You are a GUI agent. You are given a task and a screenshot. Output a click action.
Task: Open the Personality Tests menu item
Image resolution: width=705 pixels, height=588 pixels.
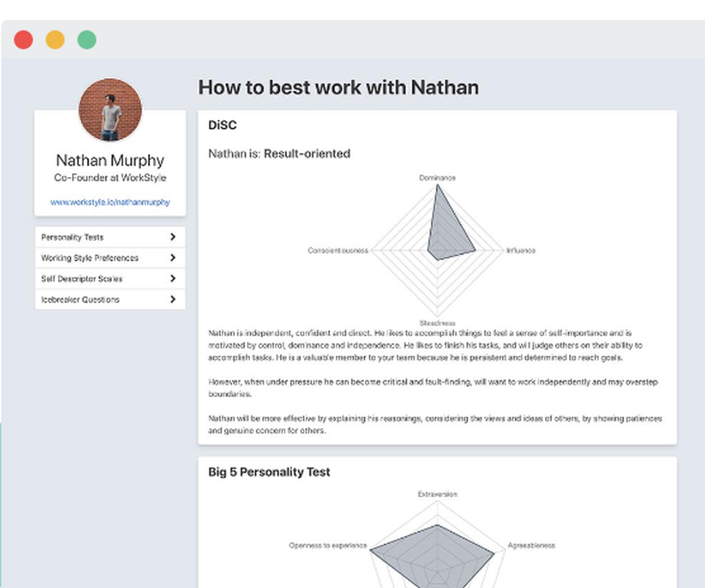pyautogui.click(x=110, y=237)
